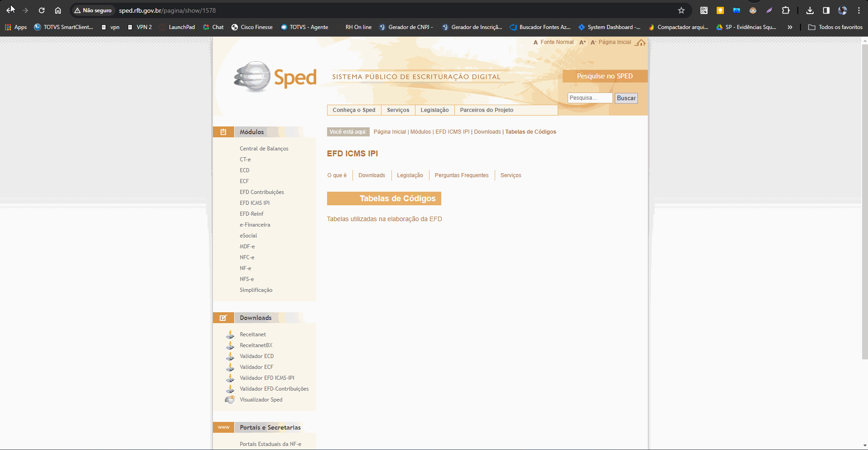Click the Receitanet download icon
868x450 pixels.
coord(230,334)
